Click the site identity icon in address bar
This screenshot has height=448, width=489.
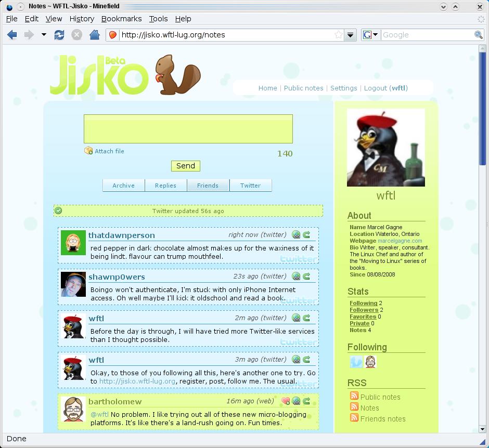point(113,35)
